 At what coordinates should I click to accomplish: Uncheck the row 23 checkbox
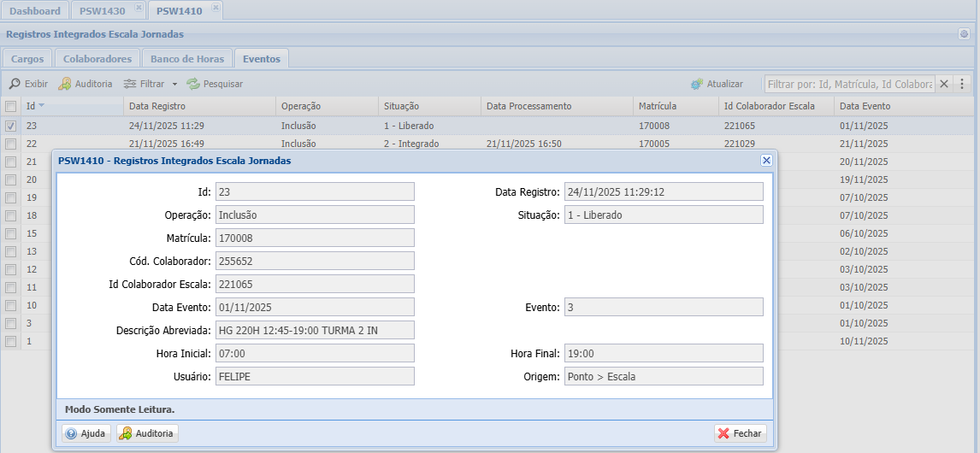[x=10, y=126]
